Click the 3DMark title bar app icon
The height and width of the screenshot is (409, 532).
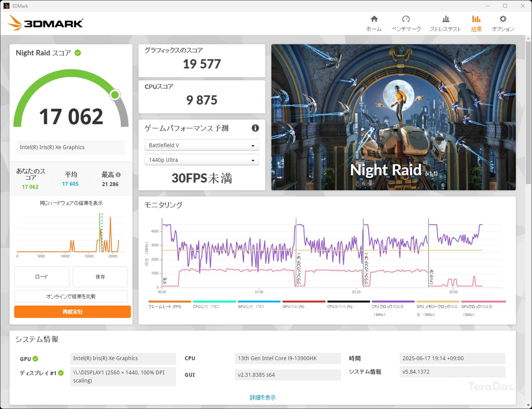pyautogui.click(x=6, y=6)
